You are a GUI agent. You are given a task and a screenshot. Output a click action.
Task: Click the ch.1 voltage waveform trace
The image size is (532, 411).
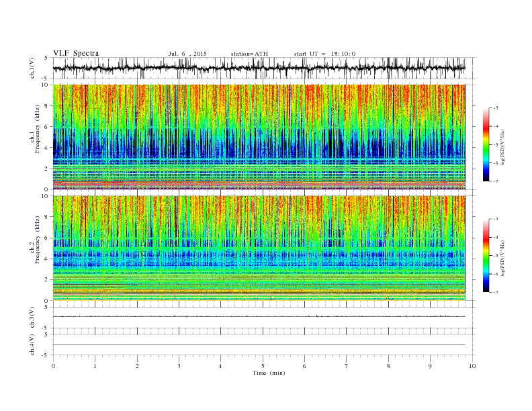(259, 68)
